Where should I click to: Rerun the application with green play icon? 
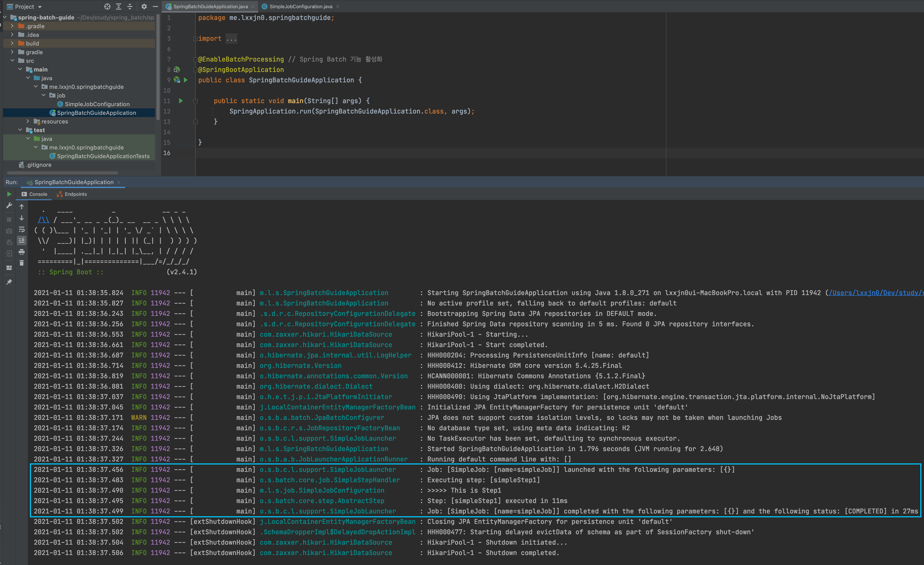[x=9, y=194]
